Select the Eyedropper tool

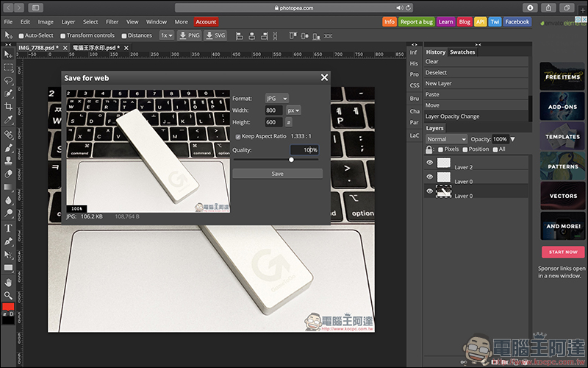(x=8, y=120)
